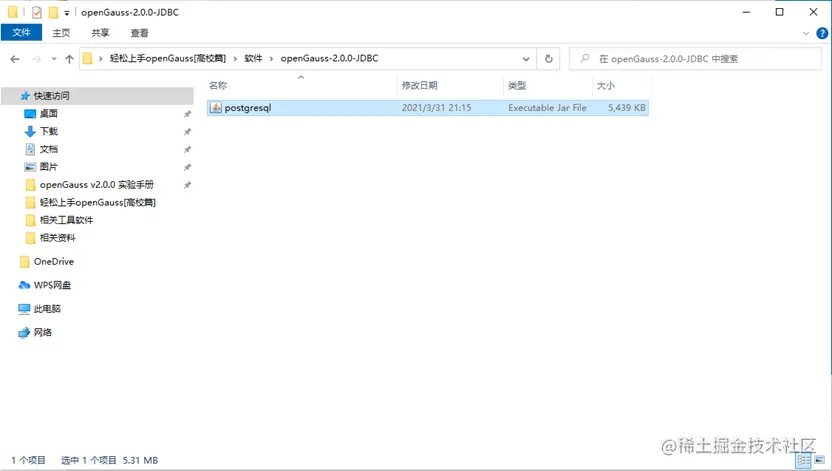Click the new folder quick access icon
The image size is (832, 471).
tap(53, 12)
